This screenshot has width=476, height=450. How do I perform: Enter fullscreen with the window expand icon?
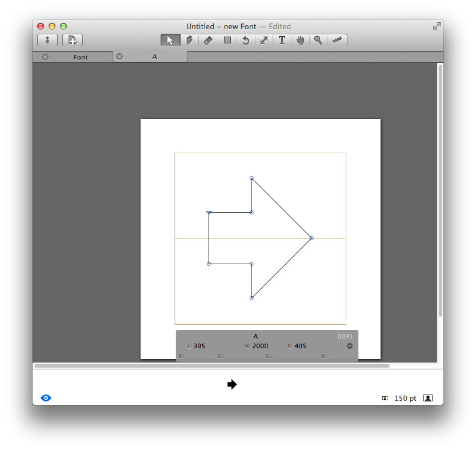tap(437, 26)
